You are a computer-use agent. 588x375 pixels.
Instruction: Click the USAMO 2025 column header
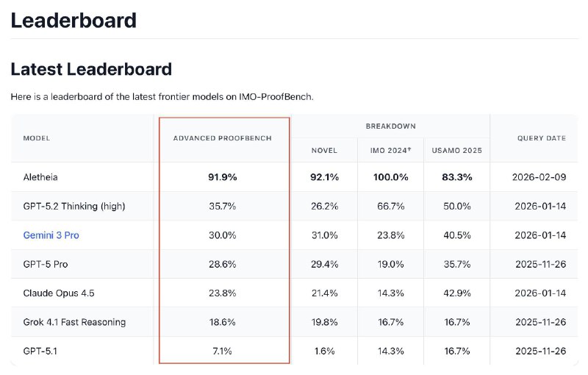point(456,151)
